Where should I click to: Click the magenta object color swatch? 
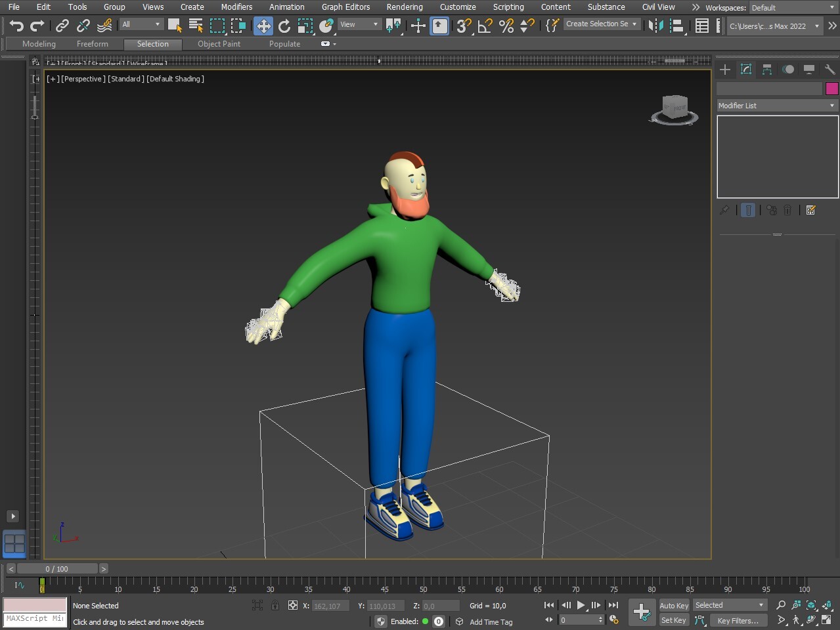tap(831, 89)
